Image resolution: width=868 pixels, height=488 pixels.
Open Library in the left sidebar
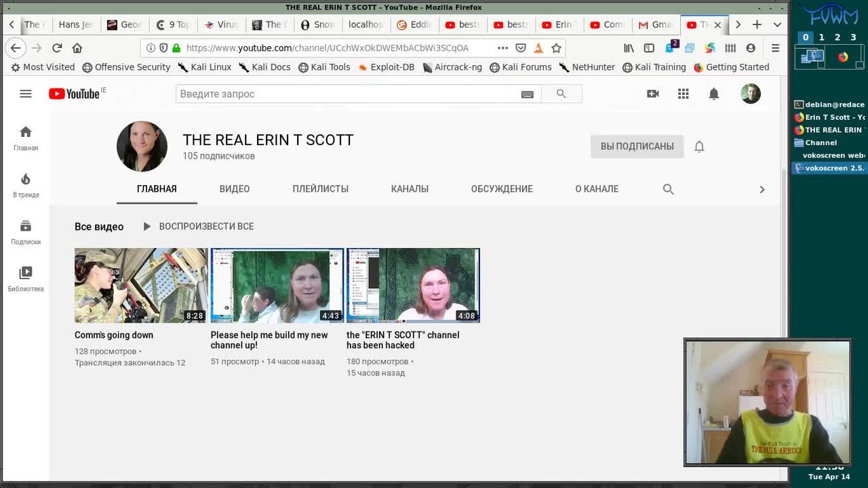point(26,278)
